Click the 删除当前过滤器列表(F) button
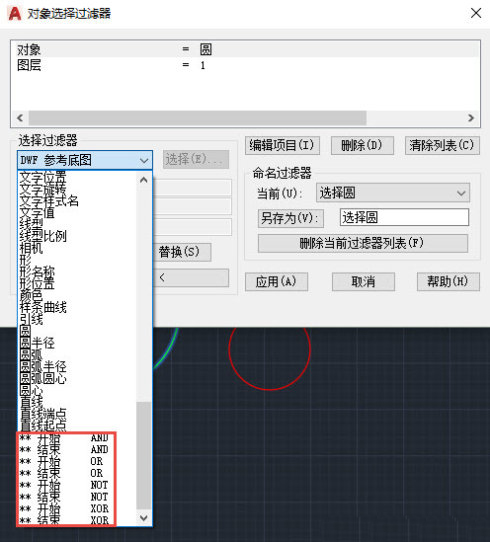Screen dimensions: 490x542 coord(363,243)
